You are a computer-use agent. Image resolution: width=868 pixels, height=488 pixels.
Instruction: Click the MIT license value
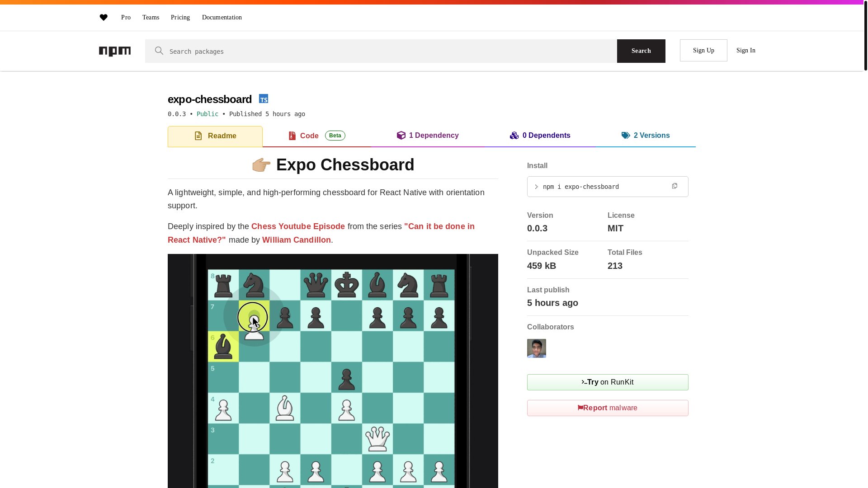point(615,228)
